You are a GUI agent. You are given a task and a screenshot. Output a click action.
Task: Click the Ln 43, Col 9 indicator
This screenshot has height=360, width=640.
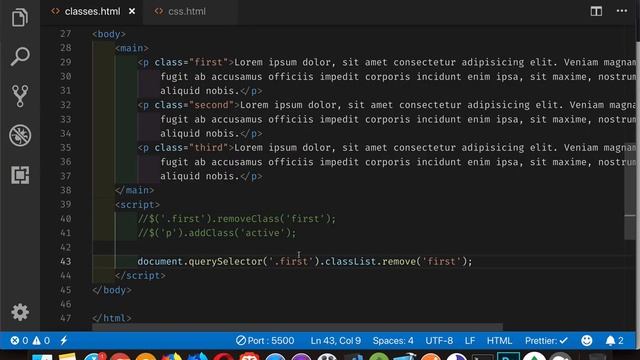336,340
